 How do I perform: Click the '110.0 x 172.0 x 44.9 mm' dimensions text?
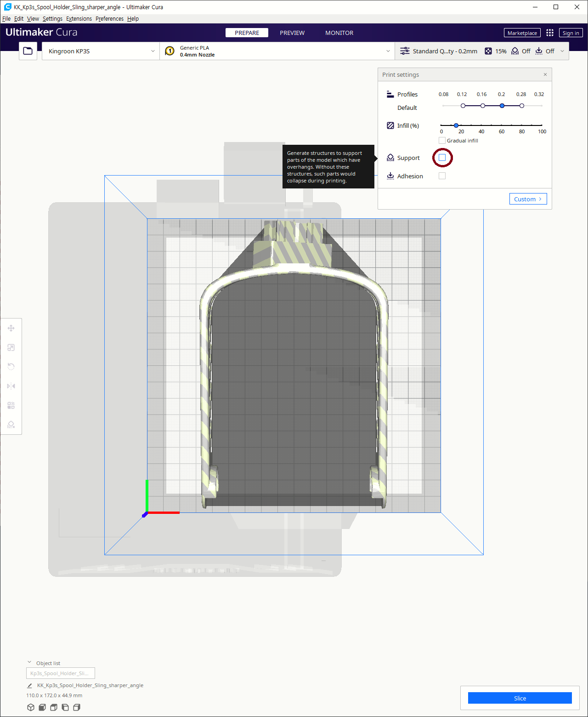point(54,695)
